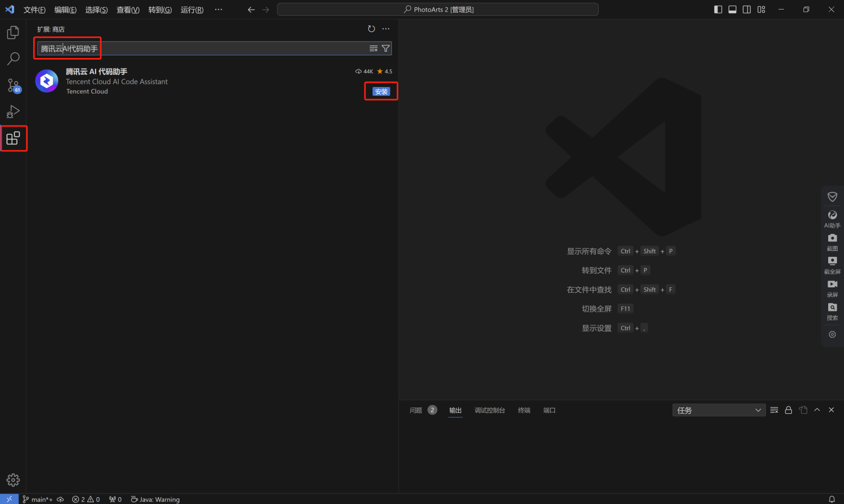Open errors and warnings status indicator
844x504 pixels.
[x=86, y=499]
